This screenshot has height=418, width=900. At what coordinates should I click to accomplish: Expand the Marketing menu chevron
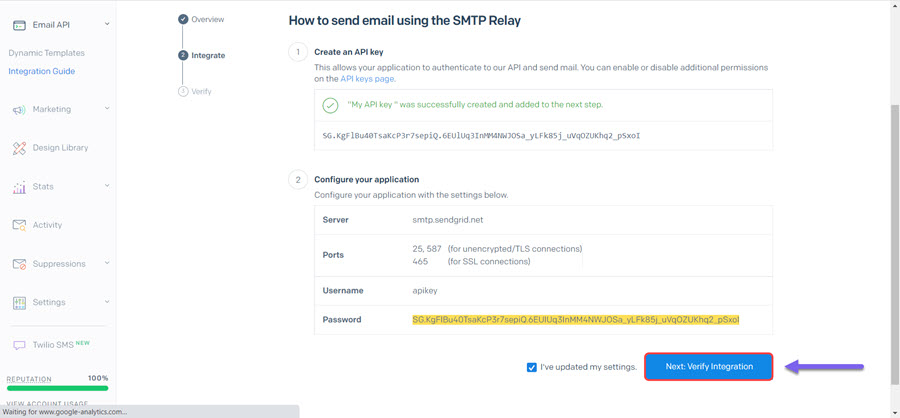(x=107, y=109)
